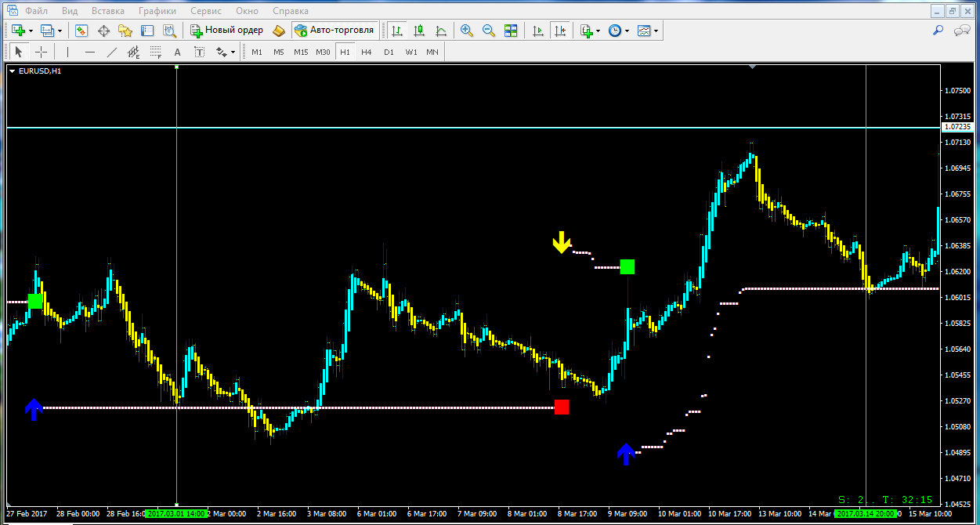Viewport: 980px width, 525px height.
Task: Click the tile windows icon
Action: click(x=511, y=31)
